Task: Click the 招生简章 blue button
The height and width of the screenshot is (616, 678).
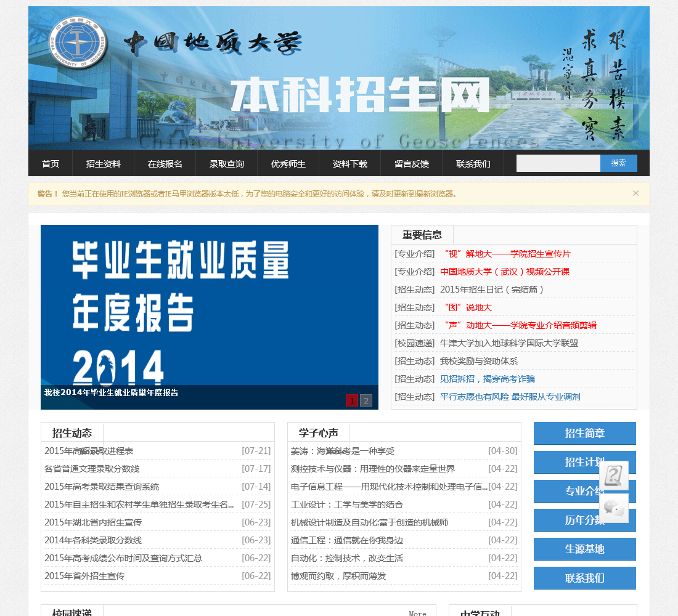Action: (x=584, y=433)
